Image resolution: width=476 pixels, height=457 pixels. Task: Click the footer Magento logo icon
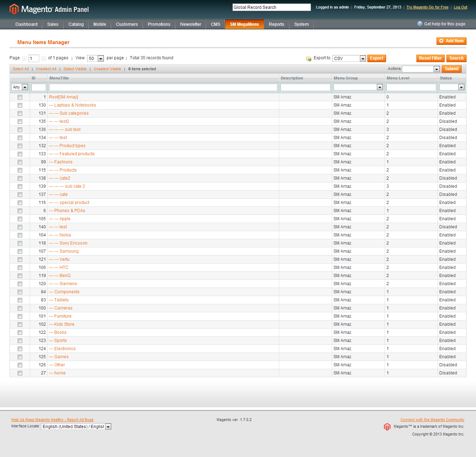coord(387,427)
